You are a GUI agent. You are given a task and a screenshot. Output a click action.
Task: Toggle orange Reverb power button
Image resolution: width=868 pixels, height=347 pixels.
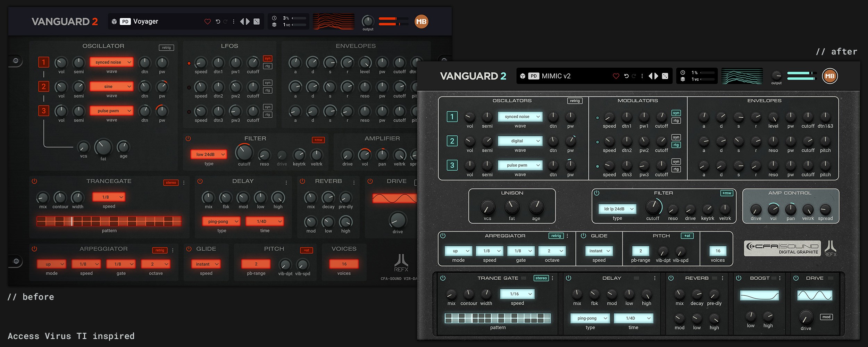[x=302, y=181]
